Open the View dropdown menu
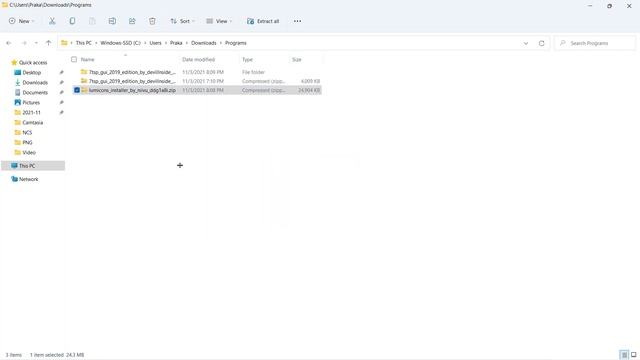This screenshot has width=640, height=360. click(x=219, y=21)
